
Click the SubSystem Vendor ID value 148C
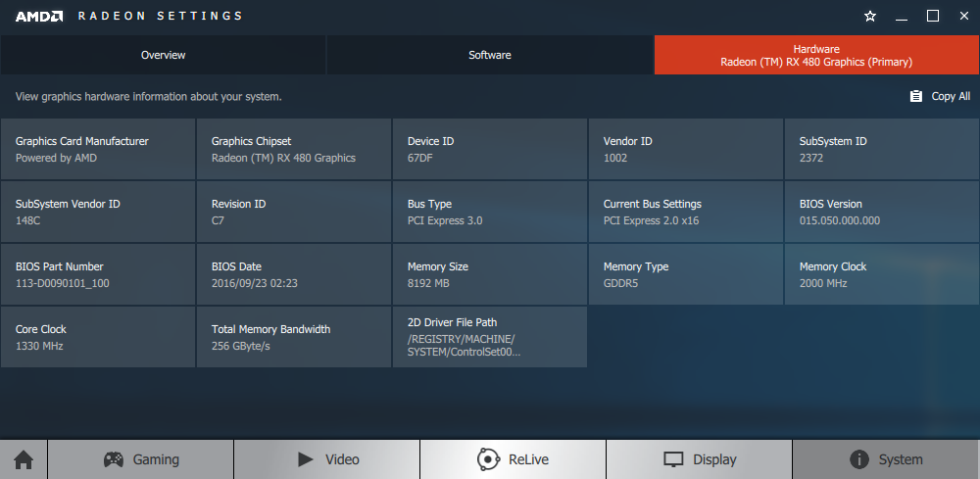28,220
